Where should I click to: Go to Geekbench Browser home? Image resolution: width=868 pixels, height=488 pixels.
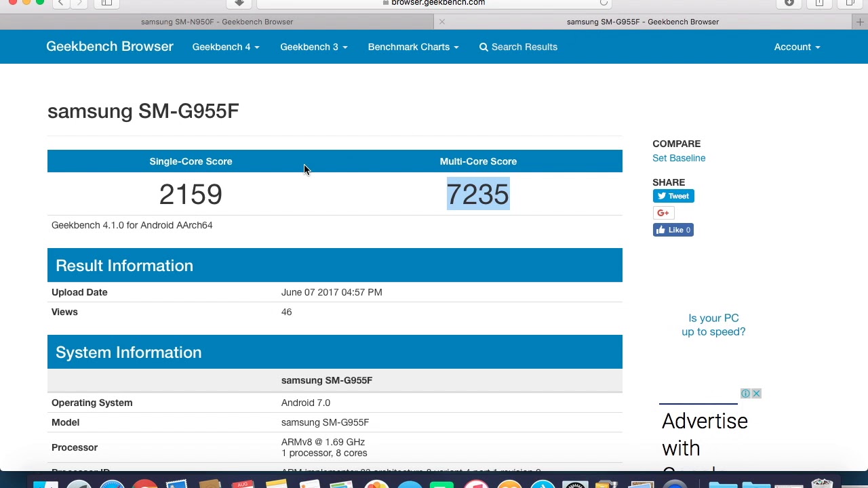point(110,47)
